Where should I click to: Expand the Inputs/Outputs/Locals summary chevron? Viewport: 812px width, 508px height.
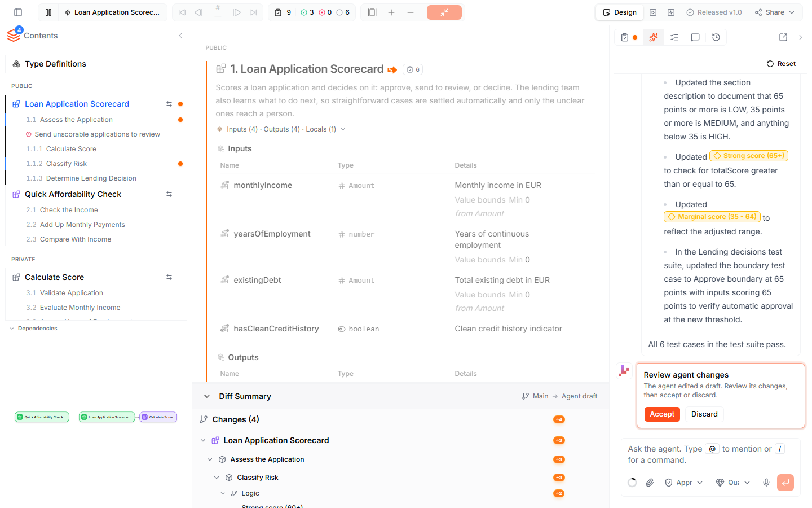pyautogui.click(x=343, y=129)
